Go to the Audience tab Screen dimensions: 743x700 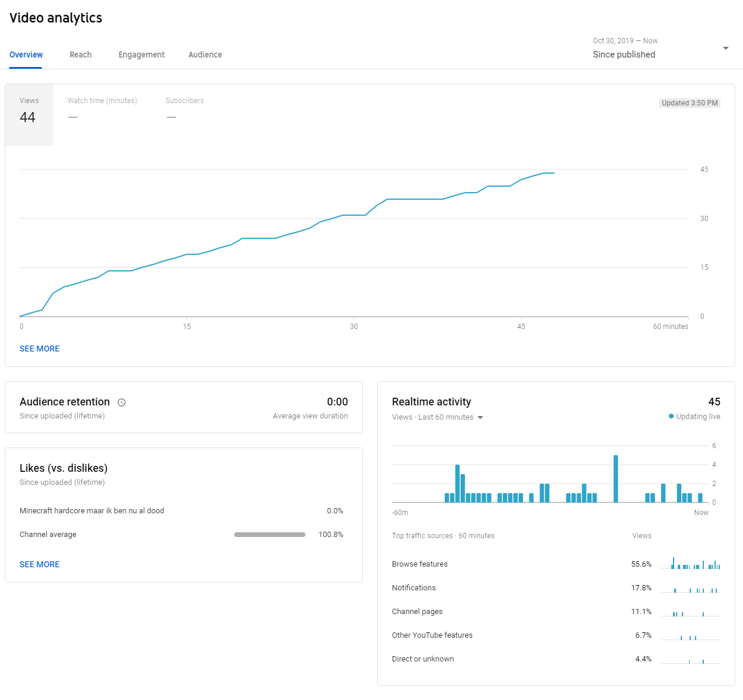click(x=205, y=55)
